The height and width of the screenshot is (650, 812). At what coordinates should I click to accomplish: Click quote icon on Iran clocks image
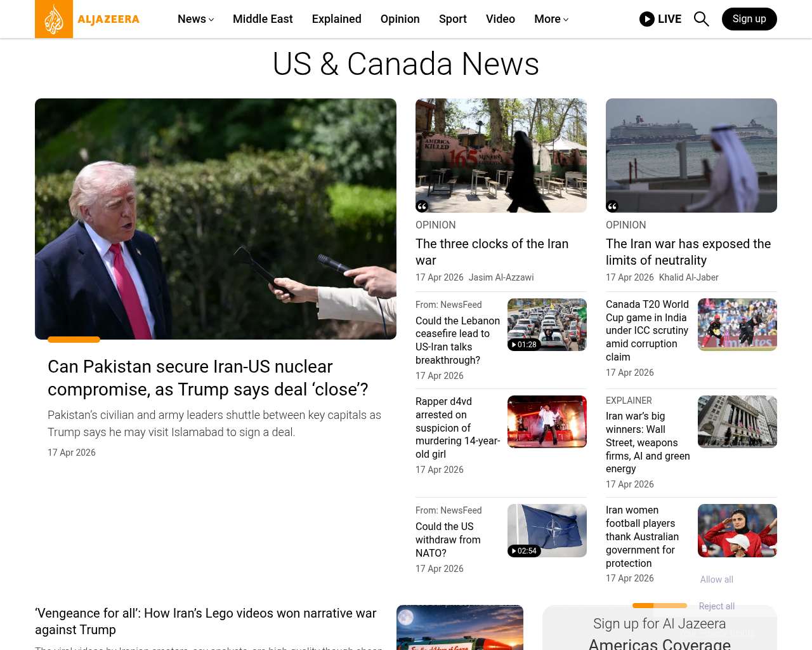pyautogui.click(x=422, y=206)
